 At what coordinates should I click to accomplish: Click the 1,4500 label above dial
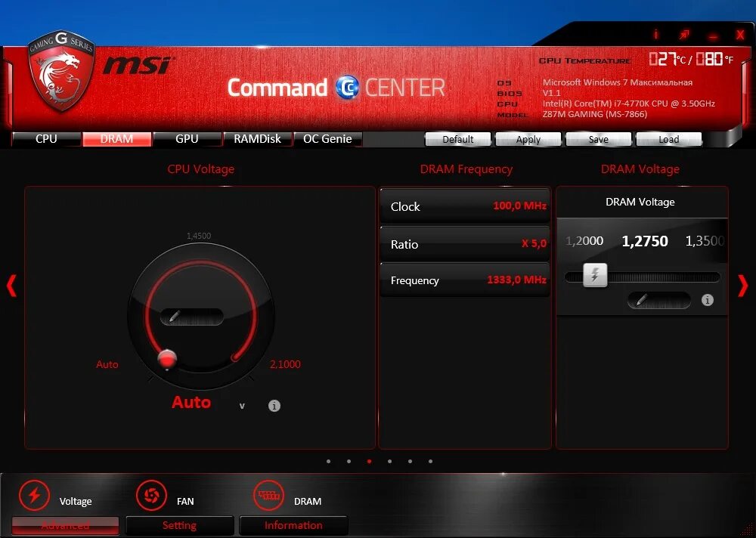coord(199,236)
